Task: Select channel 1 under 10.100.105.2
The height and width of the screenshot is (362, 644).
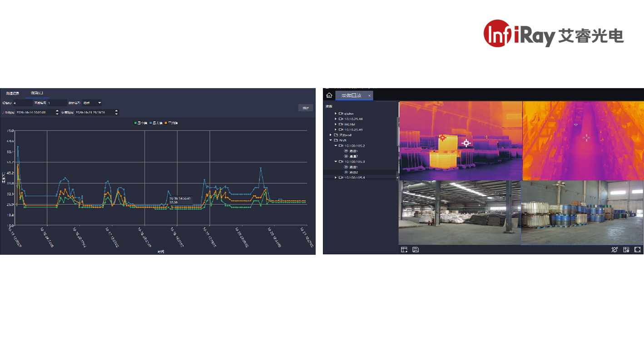Action: [x=354, y=151]
